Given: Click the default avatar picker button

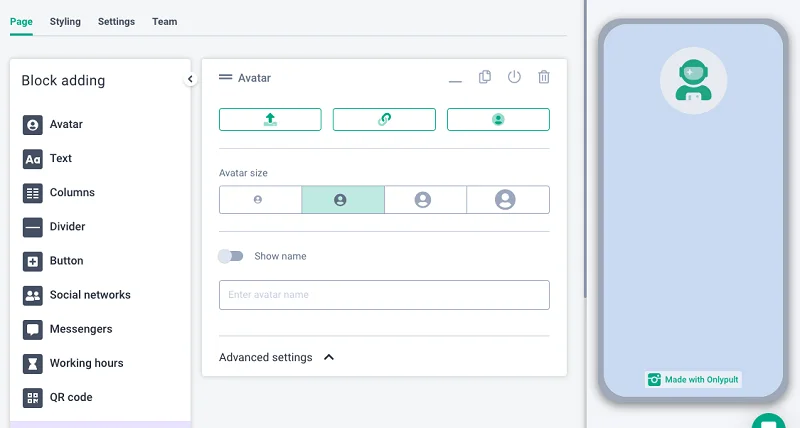Looking at the screenshot, I should 498,119.
